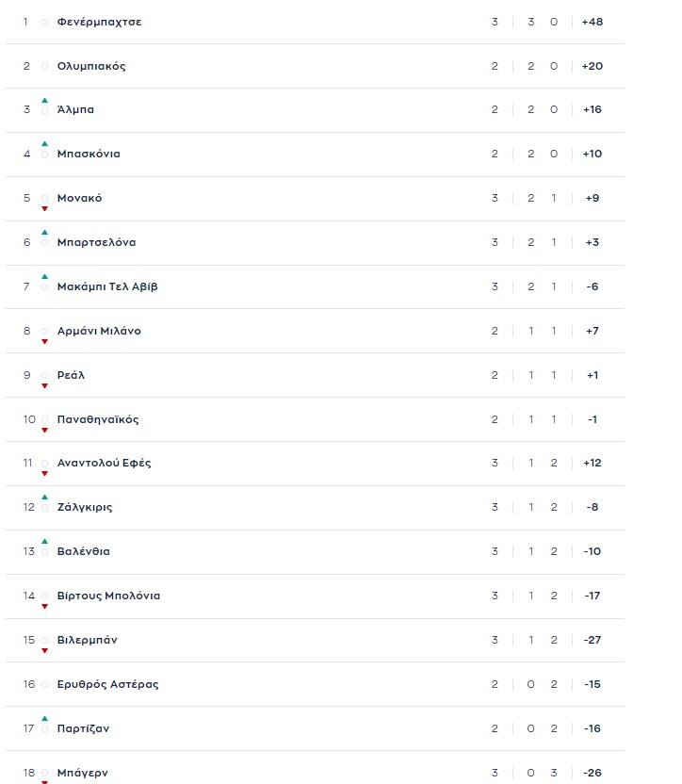Image resolution: width=682 pixels, height=784 pixels.
Task: Click the +48 point differential for Φενέρμπαχτσε
Action: tap(592, 22)
